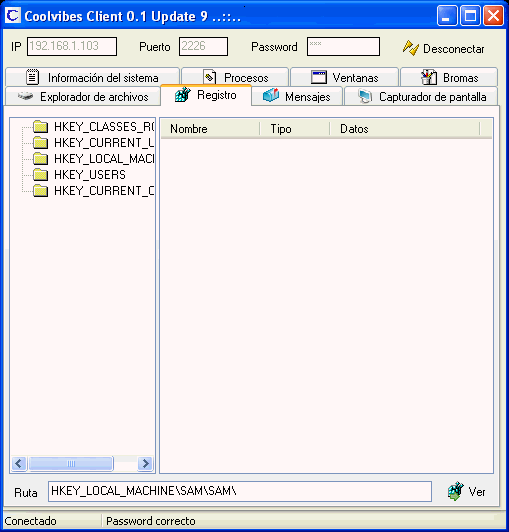Click the registry cube icon beside Ver
The height and width of the screenshot is (532, 509).
[455, 491]
